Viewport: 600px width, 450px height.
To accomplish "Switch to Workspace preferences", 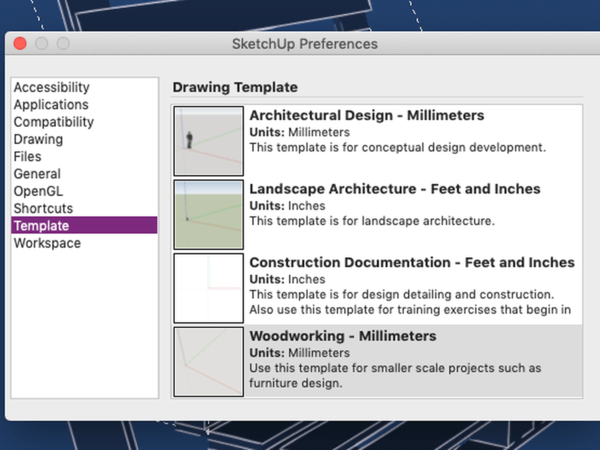I will coord(47,243).
